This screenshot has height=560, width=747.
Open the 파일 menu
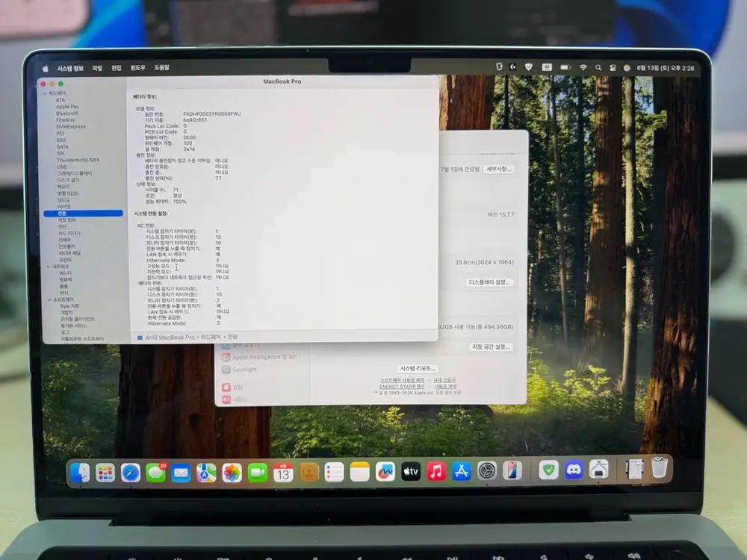[x=97, y=68]
